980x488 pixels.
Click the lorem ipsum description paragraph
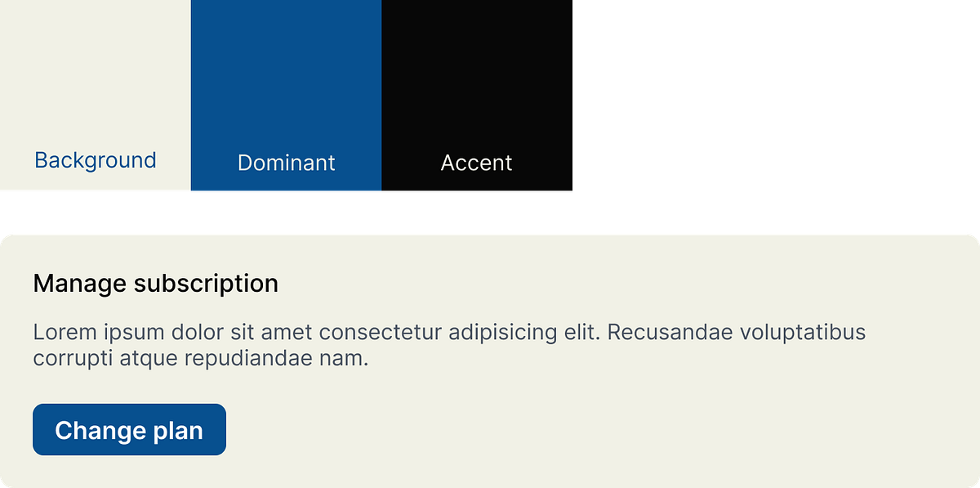449,343
